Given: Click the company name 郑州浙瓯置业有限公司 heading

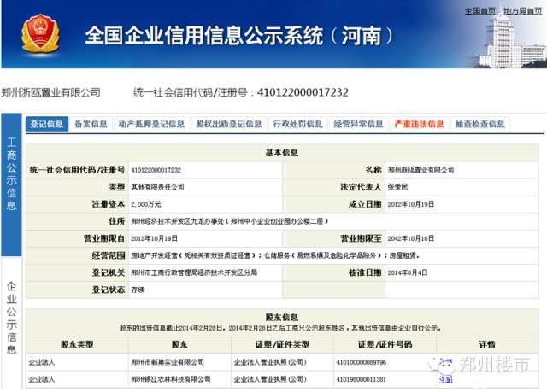Looking at the screenshot, I should (51, 93).
